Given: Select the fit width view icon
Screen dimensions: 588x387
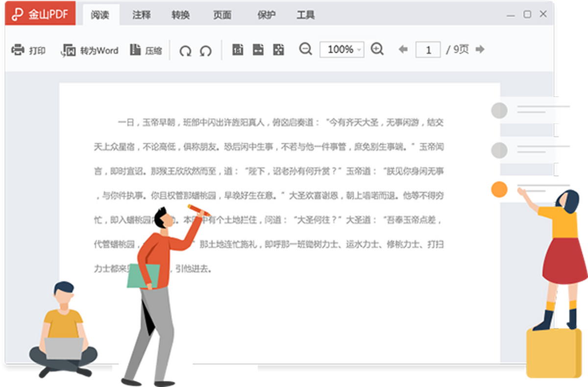Looking at the screenshot, I should [258, 50].
